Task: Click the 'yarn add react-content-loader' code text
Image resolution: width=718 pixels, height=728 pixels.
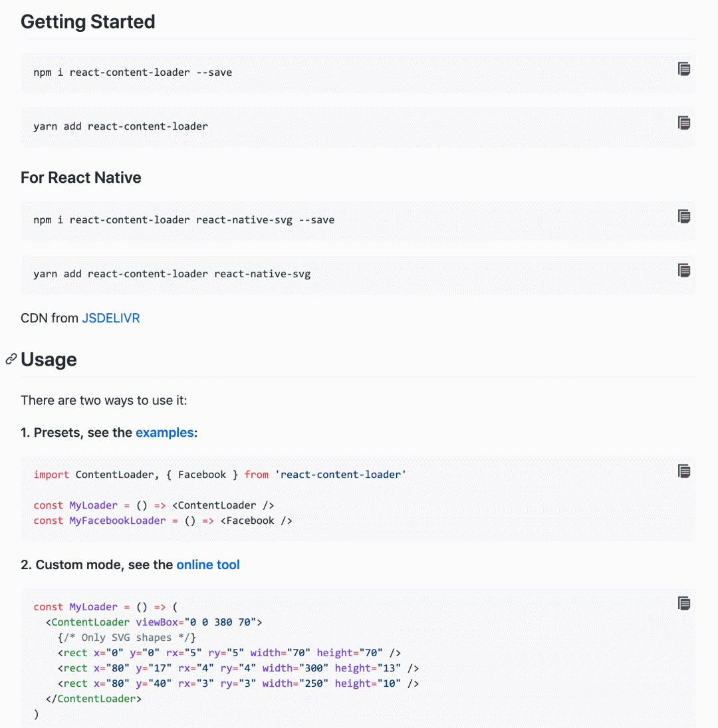Action: coord(120,126)
